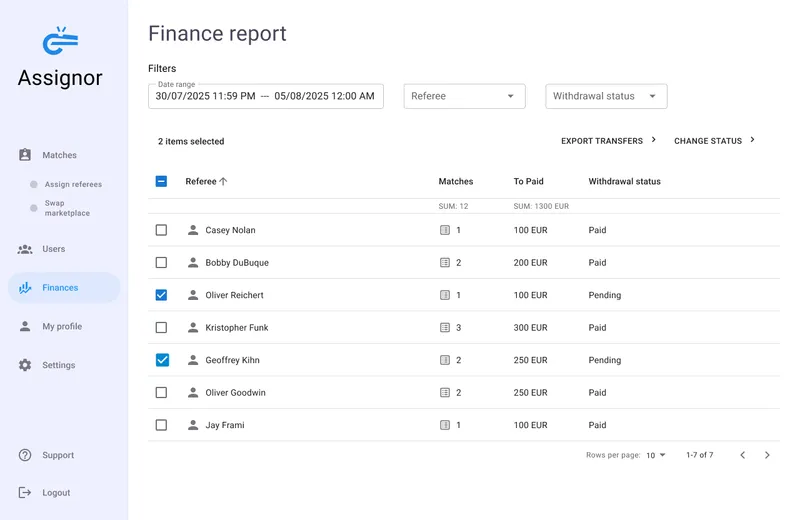Select Finances in the sidebar
Viewport: 800px width, 520px height.
(x=64, y=288)
